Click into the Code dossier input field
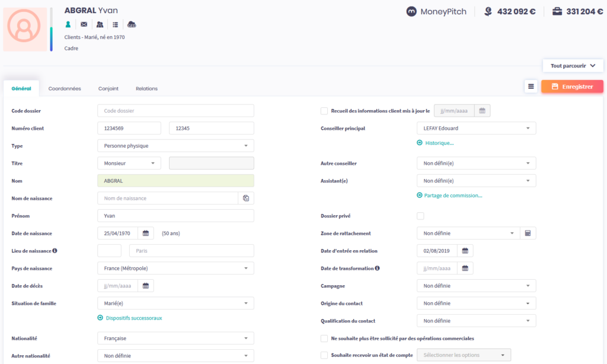607x364 pixels. 175,111
